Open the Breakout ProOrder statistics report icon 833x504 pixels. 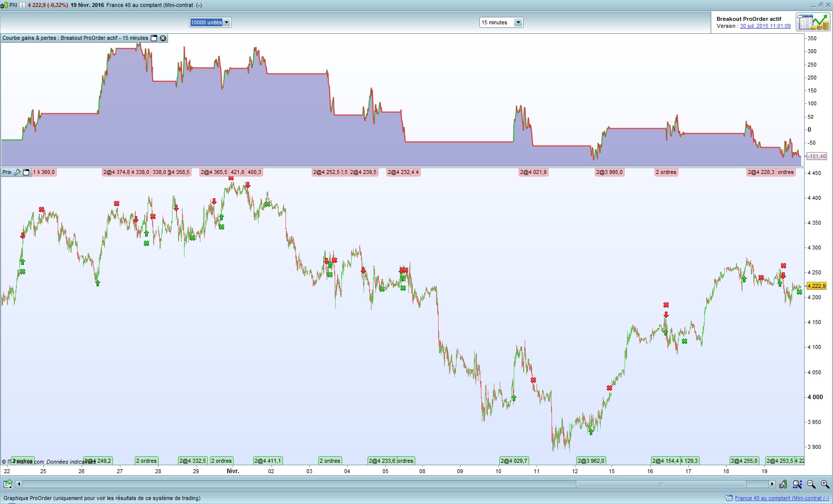[813, 22]
